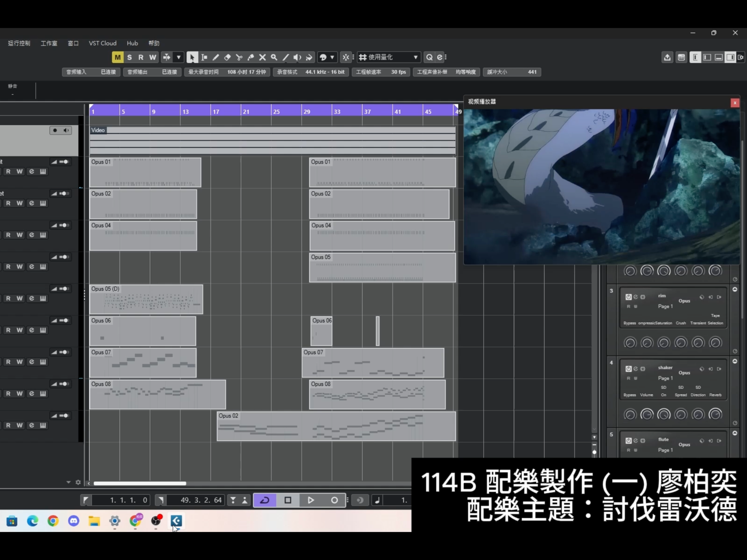Select the Zoom magnifier tool
Viewport: 747px width, 560px height.
pos(274,57)
